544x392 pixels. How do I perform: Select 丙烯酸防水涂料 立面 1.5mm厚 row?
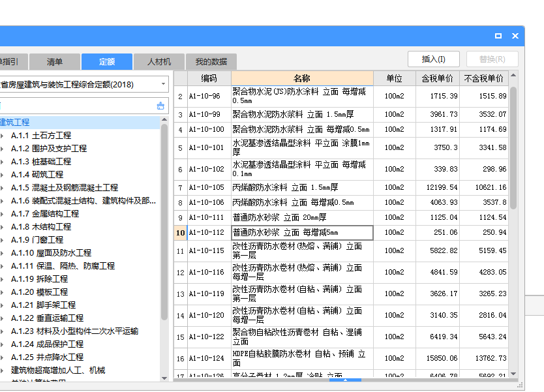click(302, 188)
